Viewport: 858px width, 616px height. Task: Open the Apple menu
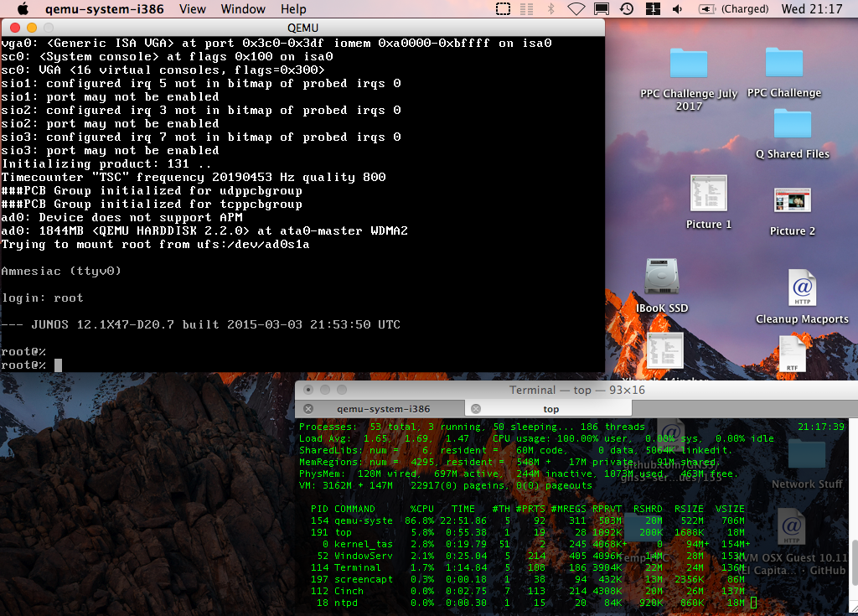(23, 8)
